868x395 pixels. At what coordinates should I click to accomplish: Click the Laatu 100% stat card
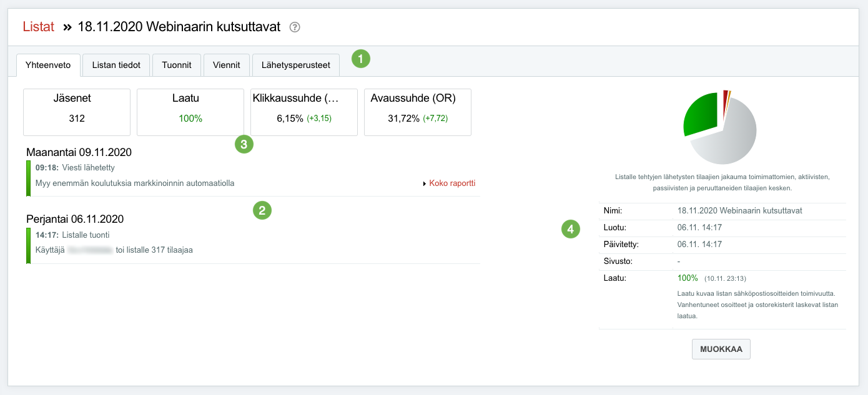tap(190, 112)
